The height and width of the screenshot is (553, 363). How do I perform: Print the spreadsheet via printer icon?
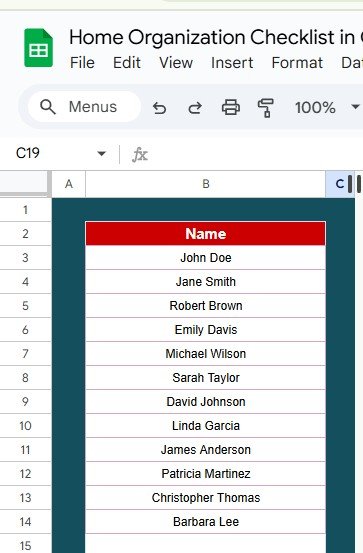tap(231, 107)
